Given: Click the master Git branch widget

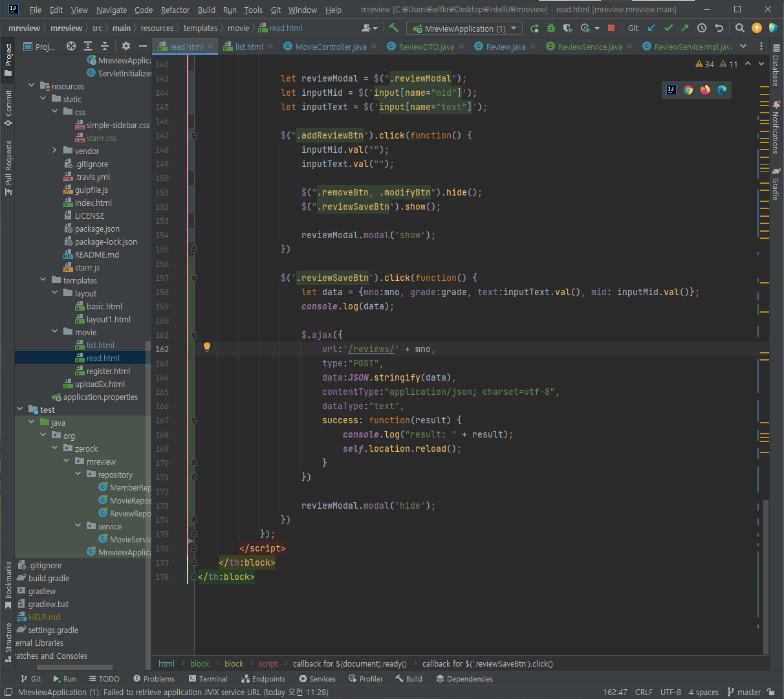Looking at the screenshot, I should click(x=744, y=692).
